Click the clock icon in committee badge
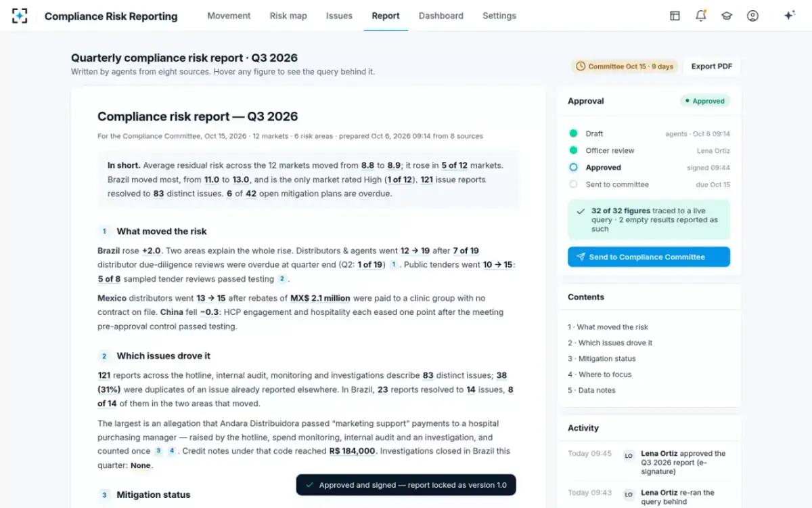Screen dimensions: 812x508 coord(580,66)
